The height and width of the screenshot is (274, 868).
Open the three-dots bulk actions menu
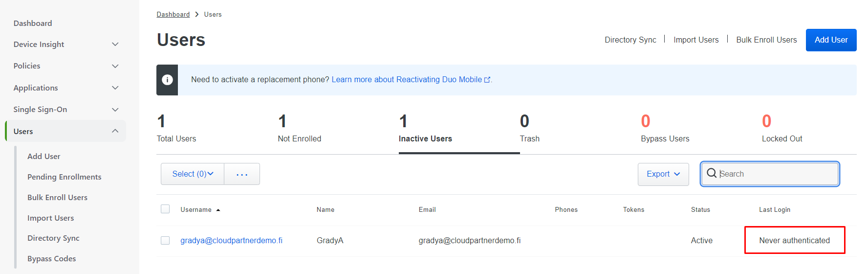pos(242,174)
